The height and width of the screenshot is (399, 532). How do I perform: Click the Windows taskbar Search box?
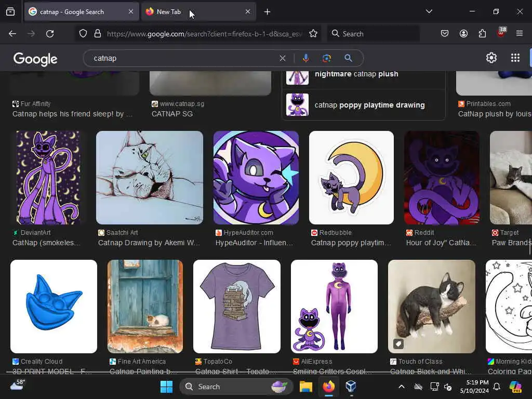coord(236,387)
